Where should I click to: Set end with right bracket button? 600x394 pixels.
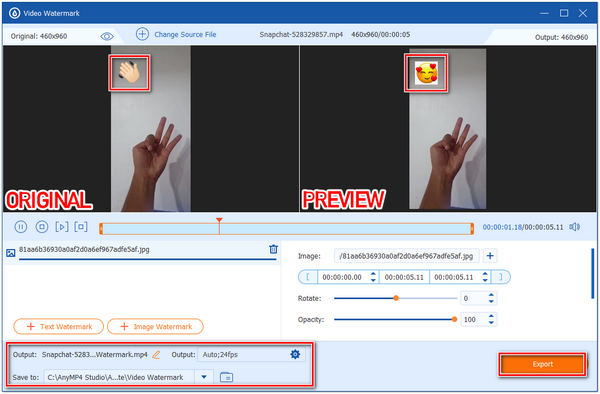pyautogui.click(x=501, y=277)
